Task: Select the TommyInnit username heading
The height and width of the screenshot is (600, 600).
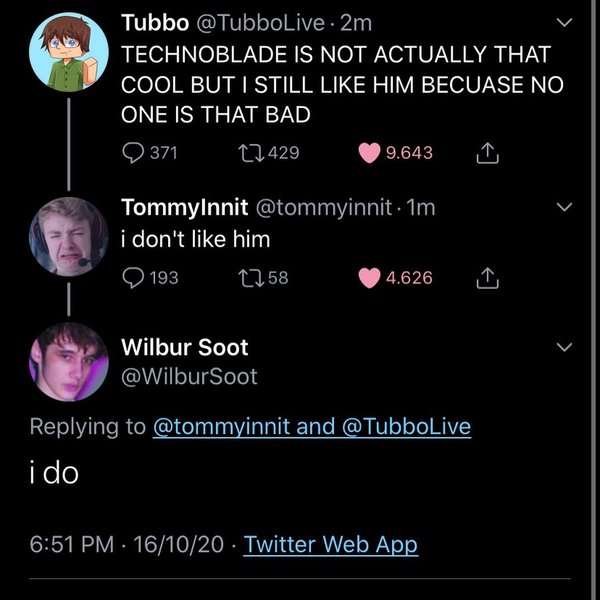Action: pos(184,208)
